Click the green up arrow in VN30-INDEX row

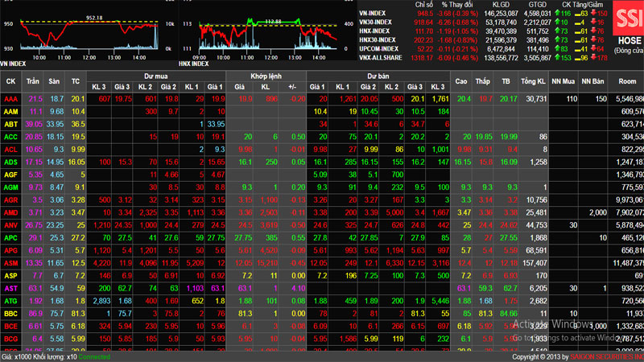[557, 23]
